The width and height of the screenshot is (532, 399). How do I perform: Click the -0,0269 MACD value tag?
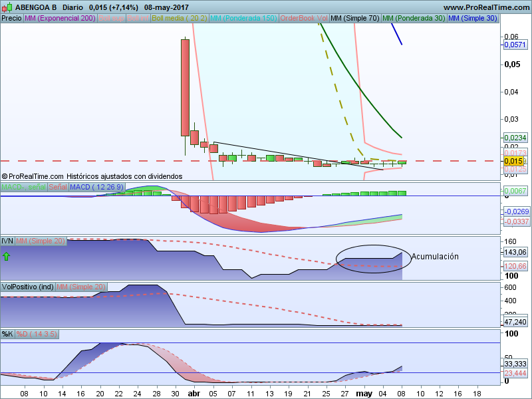pyautogui.click(x=516, y=211)
